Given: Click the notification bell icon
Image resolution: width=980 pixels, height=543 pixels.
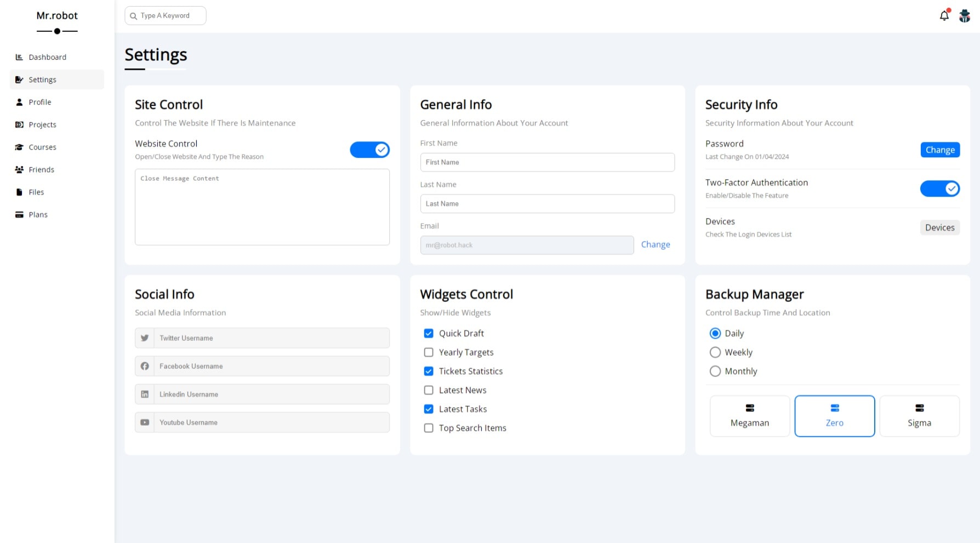Looking at the screenshot, I should [944, 16].
